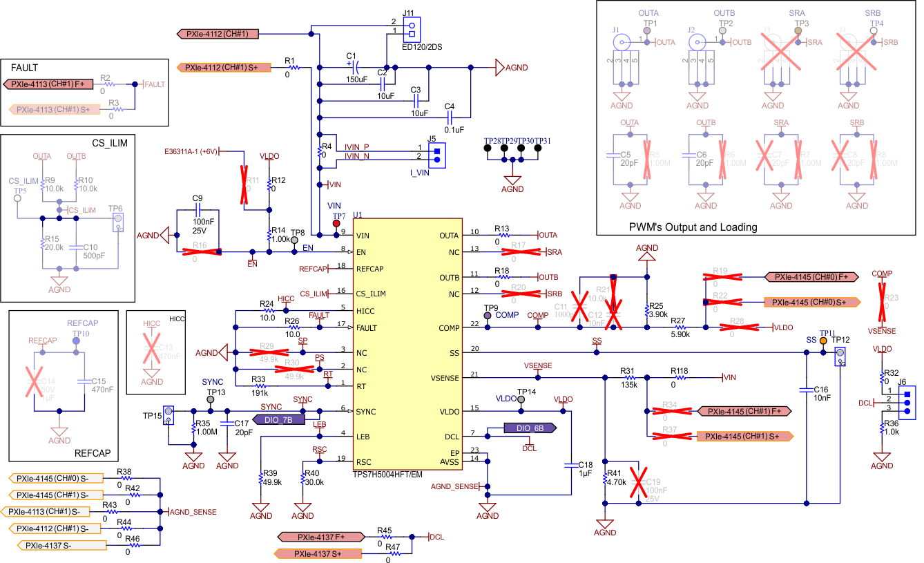Select the gray TP8 EN test point
Screen dimensions: 924x563
pyautogui.click(x=295, y=240)
